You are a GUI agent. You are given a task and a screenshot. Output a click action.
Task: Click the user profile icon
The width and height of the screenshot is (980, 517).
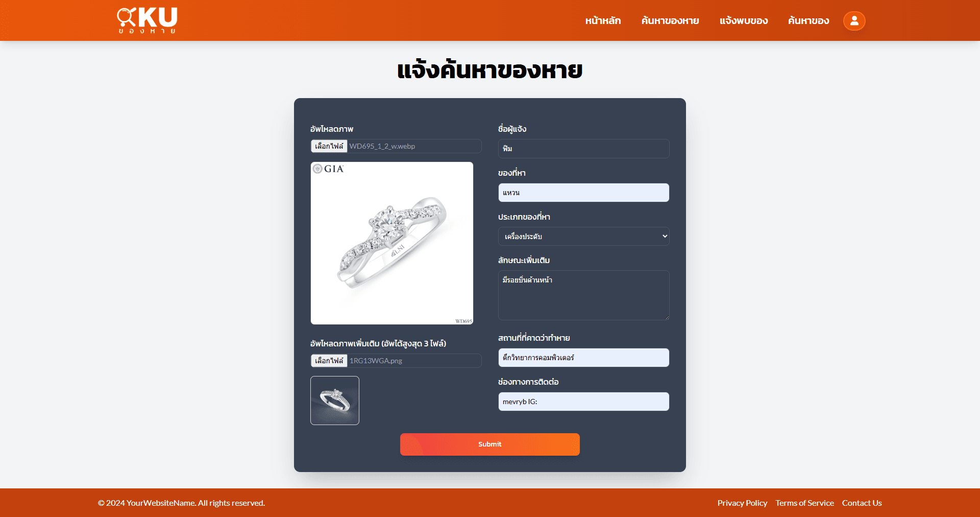coord(854,21)
